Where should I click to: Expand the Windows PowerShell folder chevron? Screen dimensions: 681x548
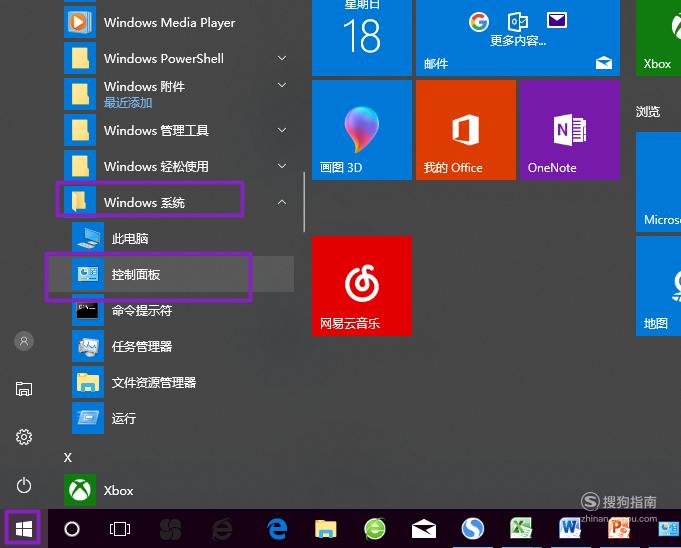(x=282, y=58)
